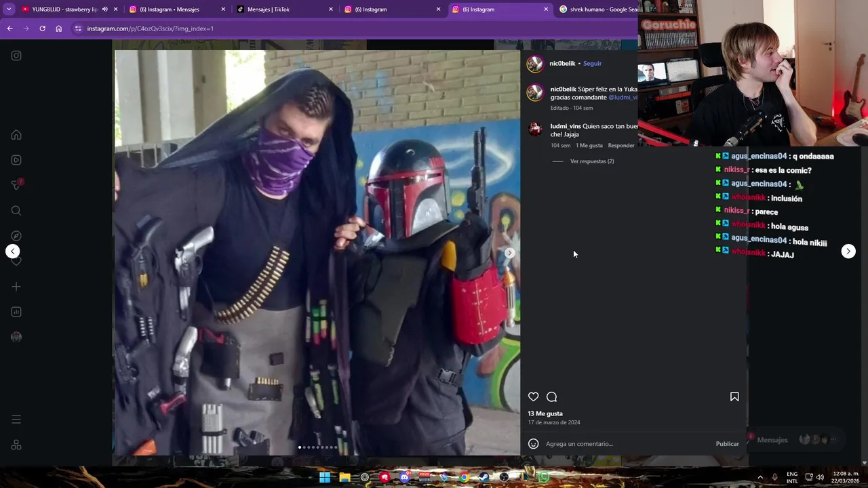Image resolution: width=868 pixels, height=488 pixels.
Task: Focus the Agrega un comentario input field
Action: pos(627,444)
